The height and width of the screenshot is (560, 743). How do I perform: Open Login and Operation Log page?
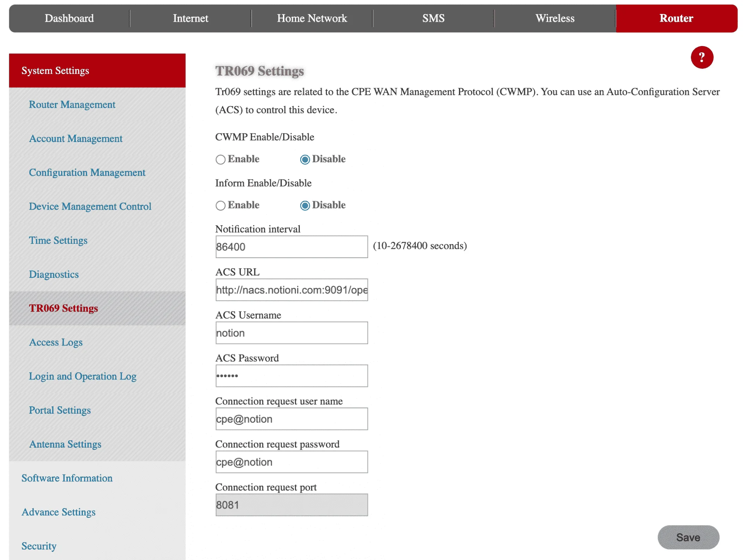pos(97,376)
